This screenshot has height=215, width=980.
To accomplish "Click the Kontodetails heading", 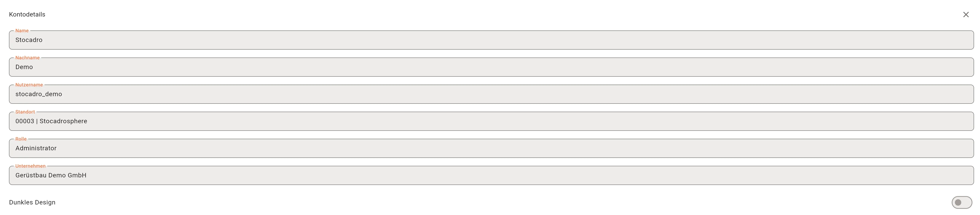I will coord(27,15).
